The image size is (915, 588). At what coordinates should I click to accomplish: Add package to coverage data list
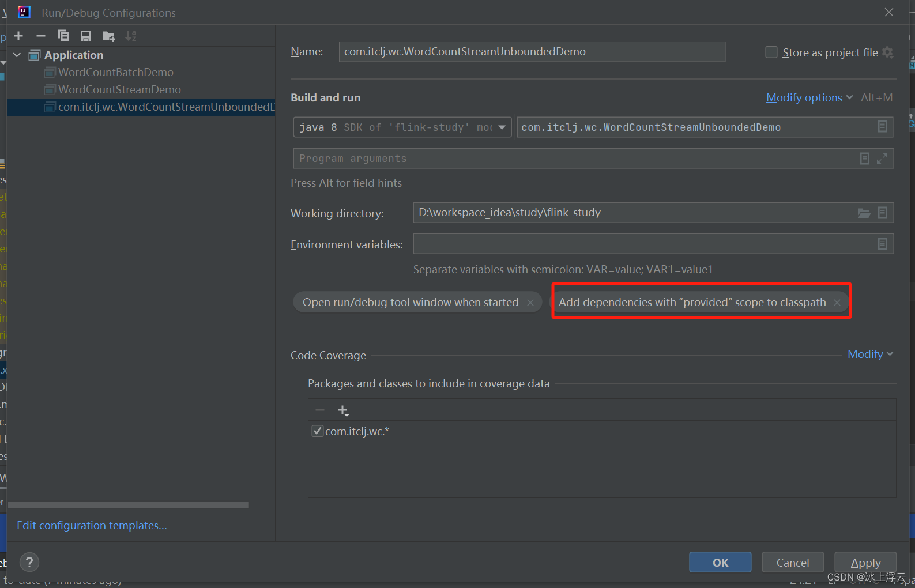[x=343, y=410]
